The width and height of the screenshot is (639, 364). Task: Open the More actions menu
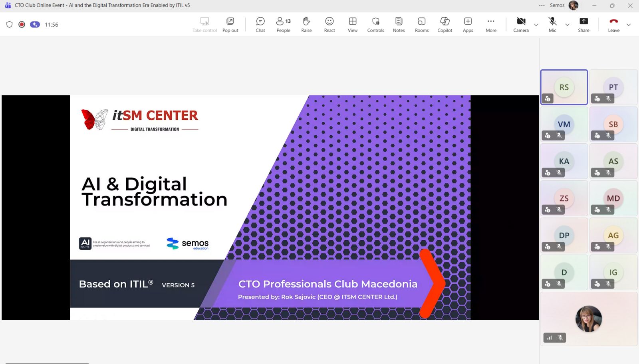tap(491, 24)
